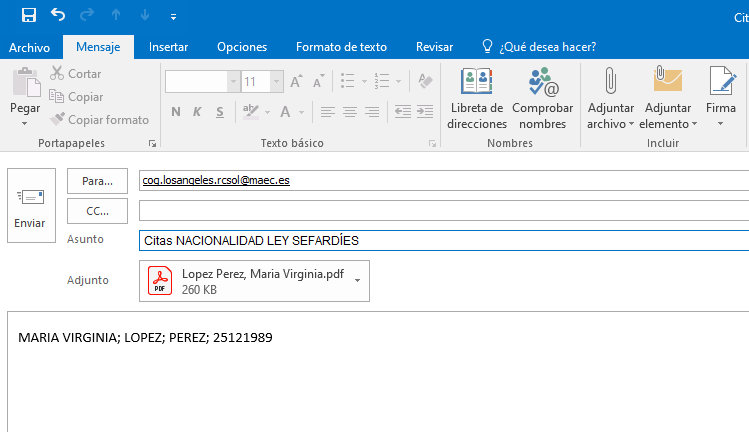This screenshot has height=432, width=749.
Task: Open the Firma signature menu
Action: (721, 99)
